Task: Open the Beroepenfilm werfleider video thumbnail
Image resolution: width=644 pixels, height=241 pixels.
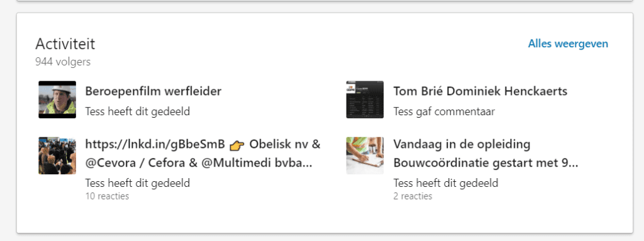Action: [x=57, y=99]
